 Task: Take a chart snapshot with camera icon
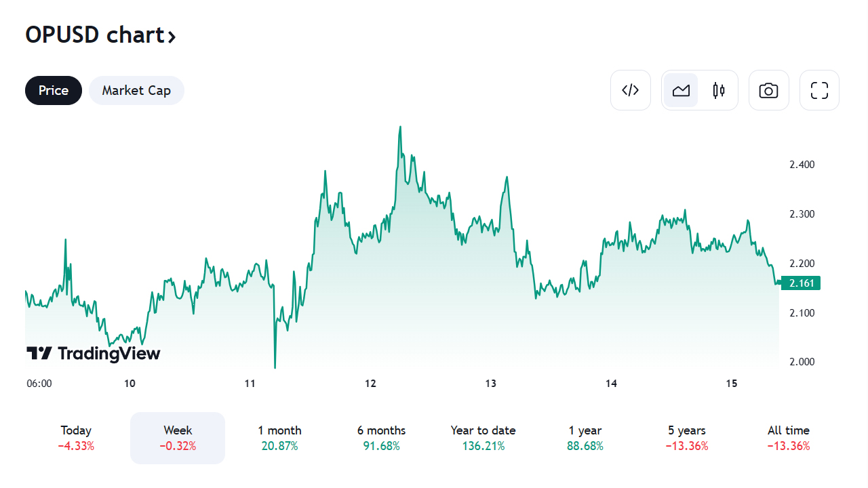click(x=768, y=90)
